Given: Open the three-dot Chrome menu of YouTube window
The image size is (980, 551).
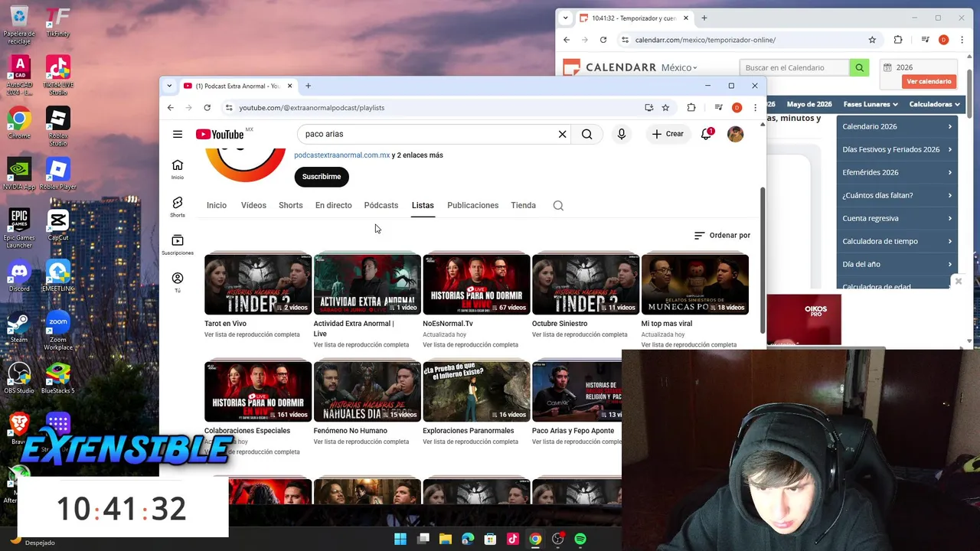Looking at the screenshot, I should [755, 108].
